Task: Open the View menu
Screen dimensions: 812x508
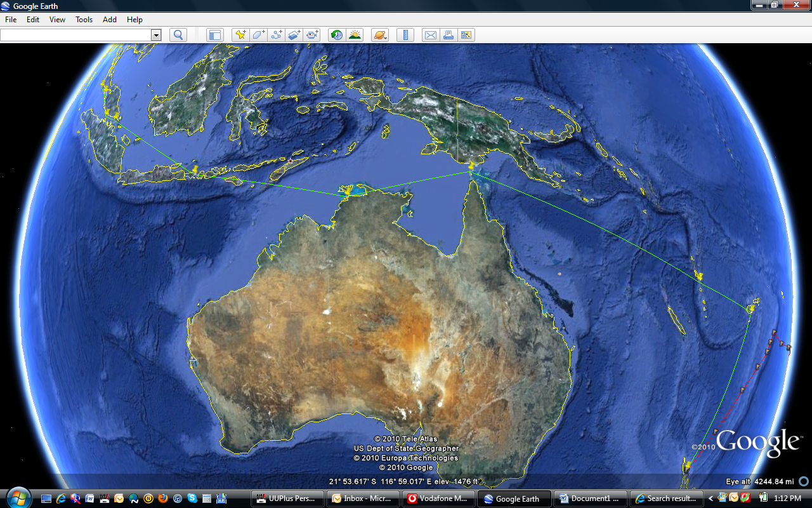Action: [x=57, y=20]
